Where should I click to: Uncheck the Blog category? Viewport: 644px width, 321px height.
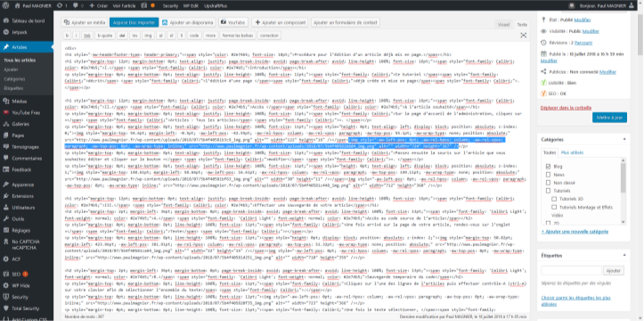click(548, 167)
